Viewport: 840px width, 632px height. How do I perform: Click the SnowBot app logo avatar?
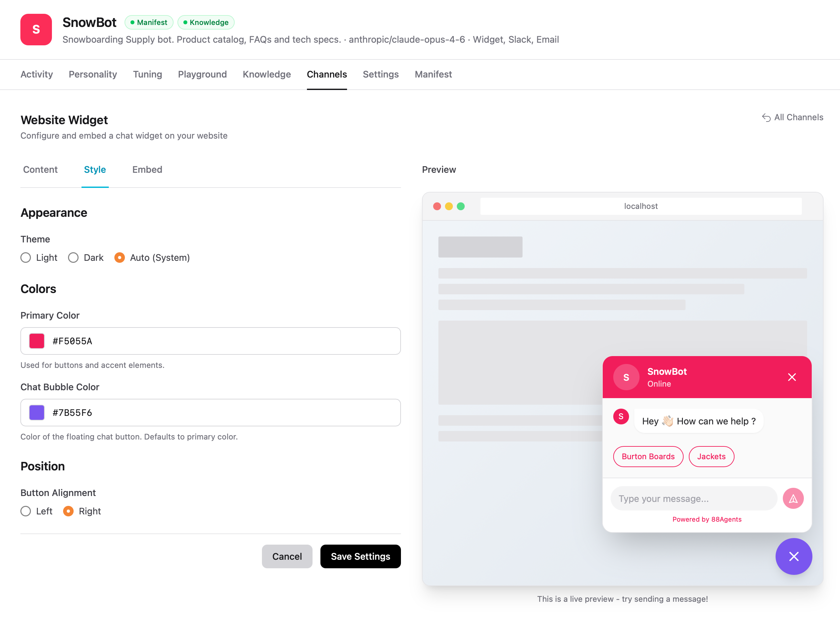(x=36, y=30)
